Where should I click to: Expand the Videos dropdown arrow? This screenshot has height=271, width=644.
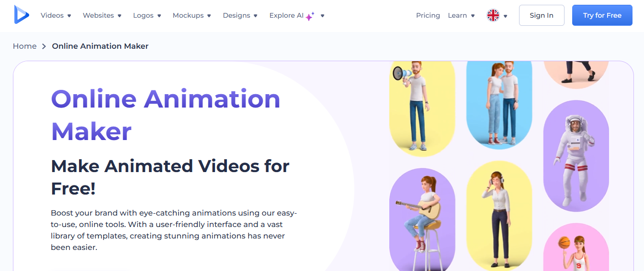click(69, 16)
